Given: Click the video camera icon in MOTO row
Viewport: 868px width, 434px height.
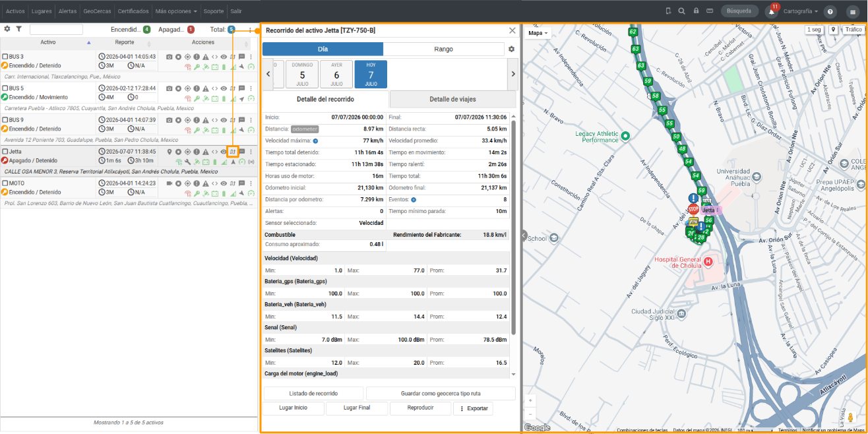Looking at the screenshot, I should tap(170, 183).
